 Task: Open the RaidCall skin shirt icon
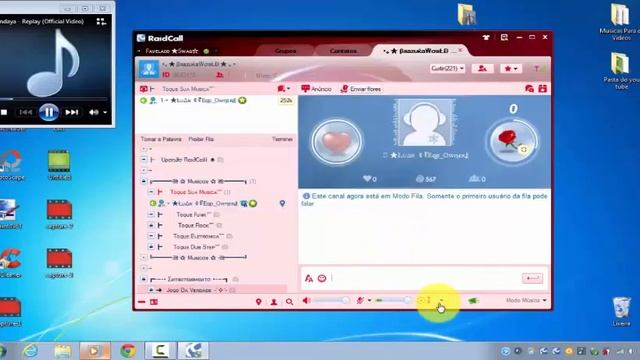click(x=486, y=38)
